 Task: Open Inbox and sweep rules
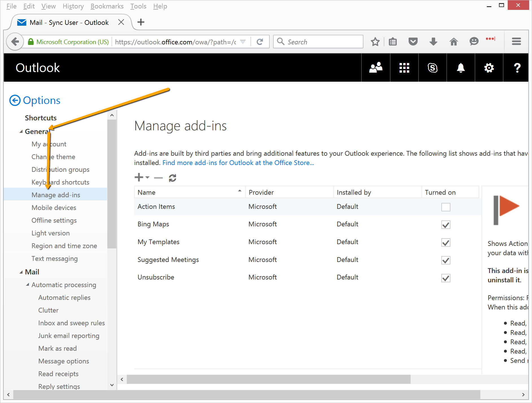pos(71,323)
